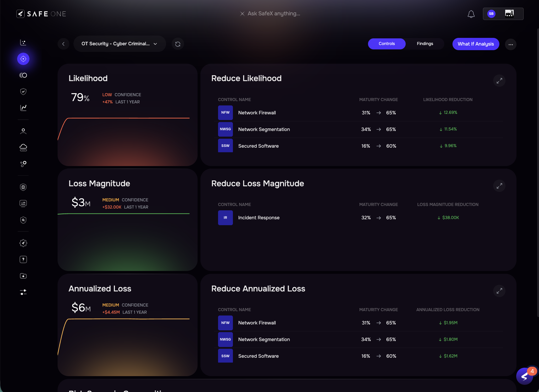Open the user profile sidebar icon

[23, 131]
